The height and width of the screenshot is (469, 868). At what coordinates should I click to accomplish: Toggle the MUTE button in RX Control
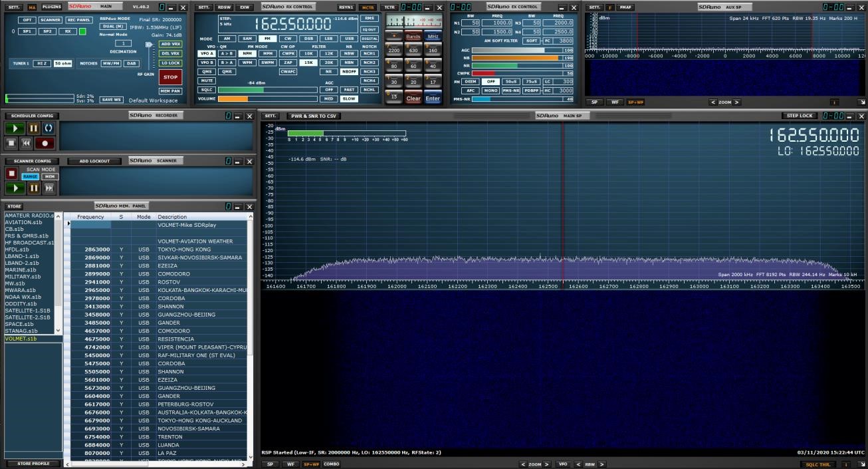[x=207, y=80]
